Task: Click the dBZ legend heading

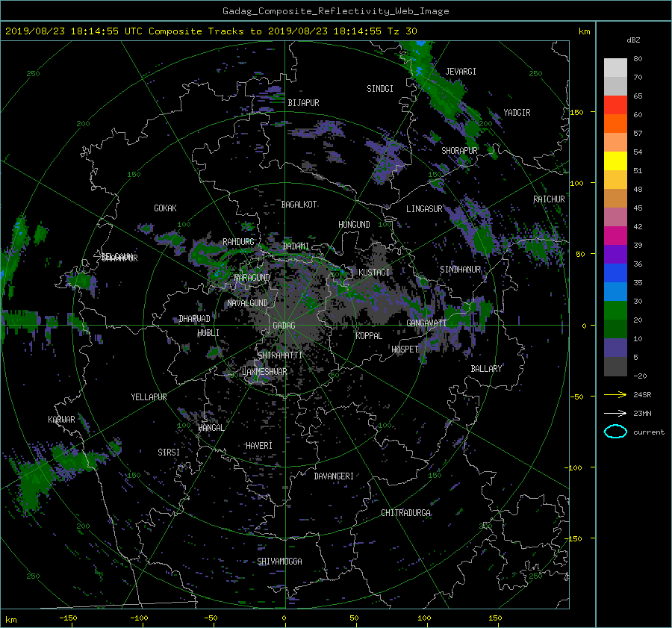Action: tap(633, 40)
